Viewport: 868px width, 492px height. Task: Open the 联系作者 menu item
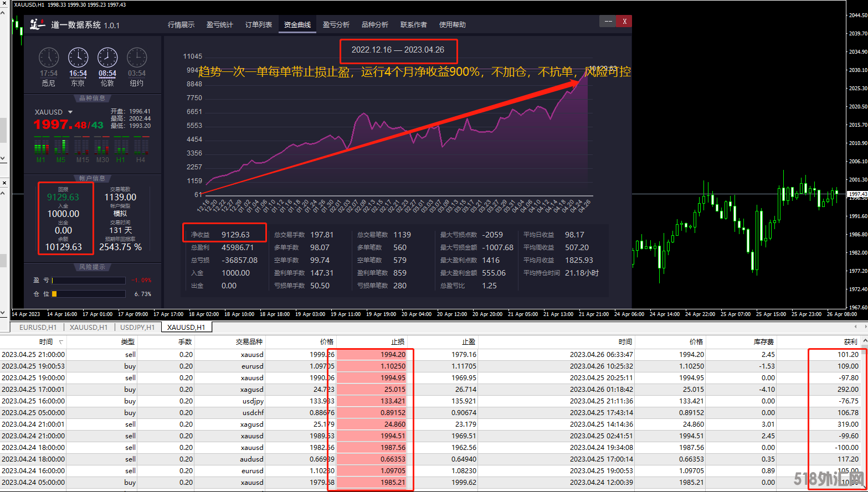[x=414, y=25]
